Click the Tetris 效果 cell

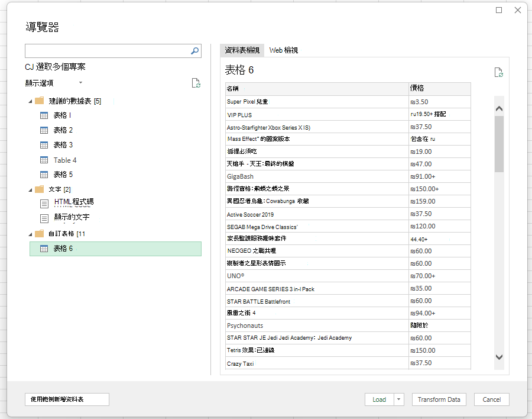click(317, 350)
